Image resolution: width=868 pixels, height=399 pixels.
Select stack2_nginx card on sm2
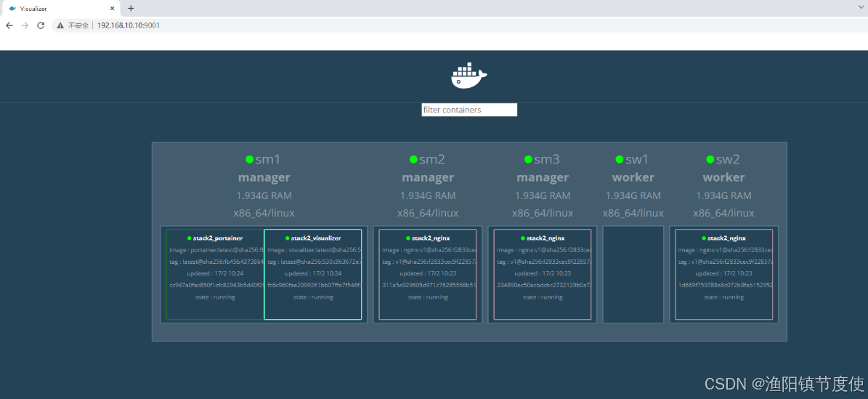(427, 274)
